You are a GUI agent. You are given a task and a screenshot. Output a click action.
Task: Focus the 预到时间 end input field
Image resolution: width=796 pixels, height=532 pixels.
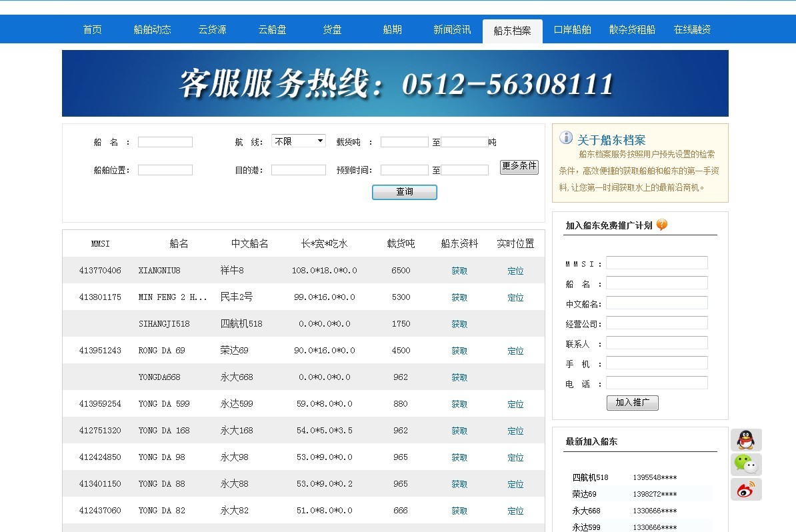pyautogui.click(x=465, y=170)
